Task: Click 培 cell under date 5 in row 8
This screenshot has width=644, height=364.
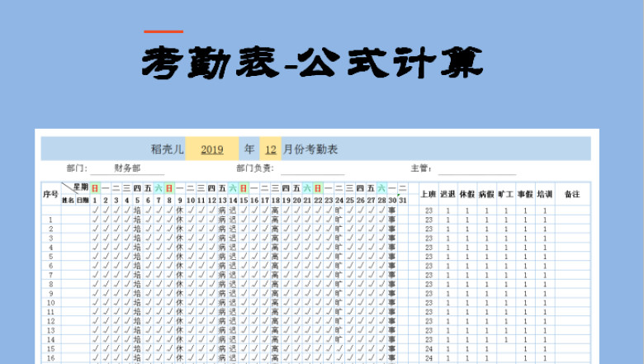Action: click(x=137, y=284)
